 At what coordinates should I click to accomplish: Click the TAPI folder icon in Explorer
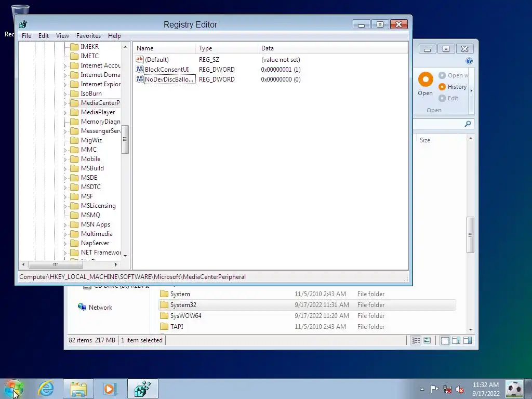164,326
